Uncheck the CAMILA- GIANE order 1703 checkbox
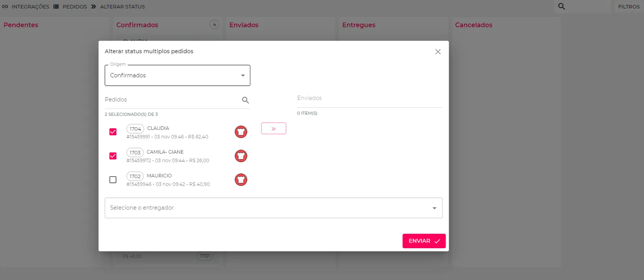 pos(113,156)
